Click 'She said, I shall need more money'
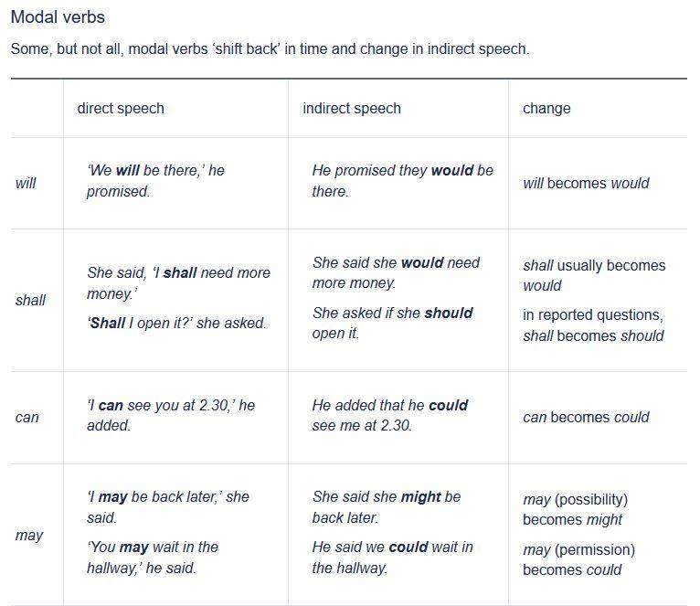Image resolution: width=700 pixels, height=606 pixels. click(x=178, y=282)
